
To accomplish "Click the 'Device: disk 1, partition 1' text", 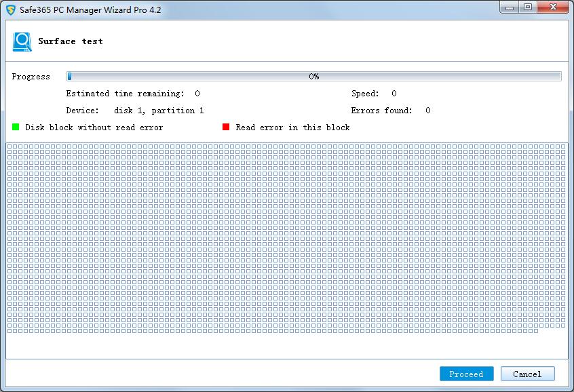I will click(x=134, y=111).
